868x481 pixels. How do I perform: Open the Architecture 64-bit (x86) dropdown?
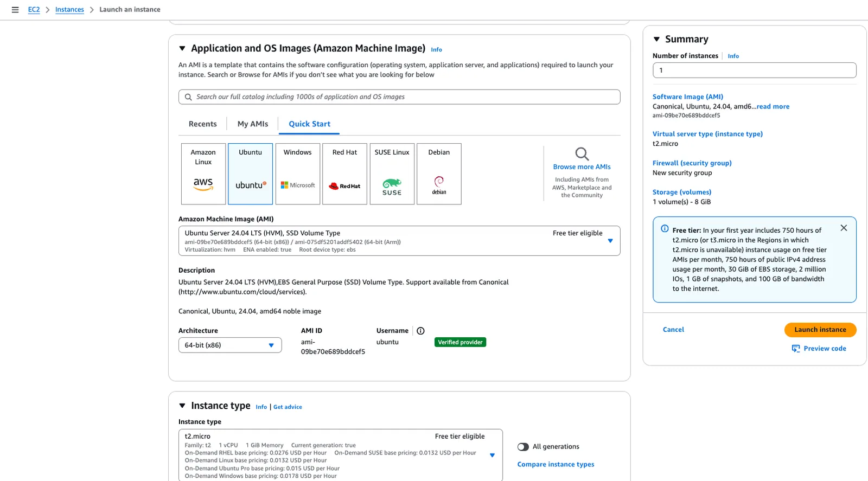point(230,345)
